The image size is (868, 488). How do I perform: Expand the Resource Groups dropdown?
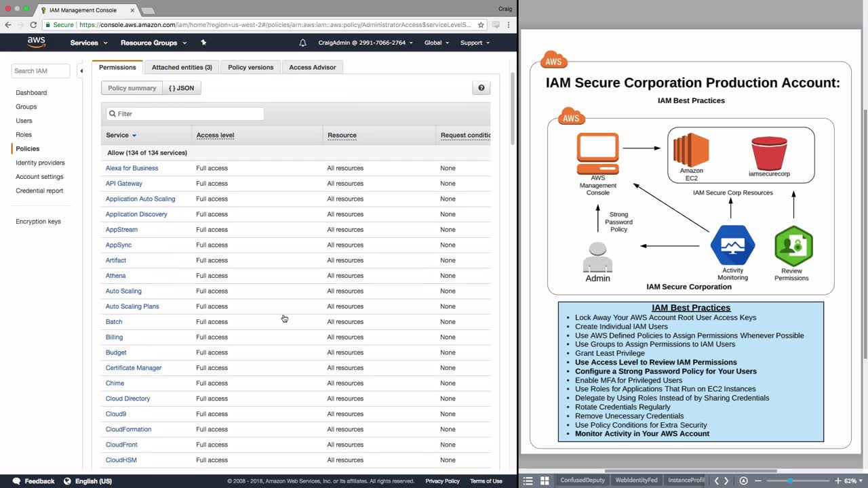pos(153,43)
